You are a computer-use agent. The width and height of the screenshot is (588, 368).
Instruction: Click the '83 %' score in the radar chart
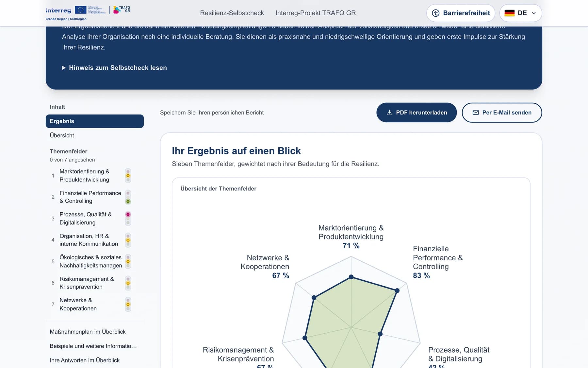(421, 276)
